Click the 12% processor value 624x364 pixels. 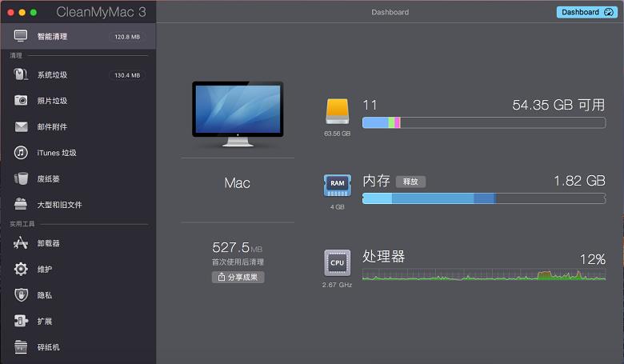click(x=593, y=259)
